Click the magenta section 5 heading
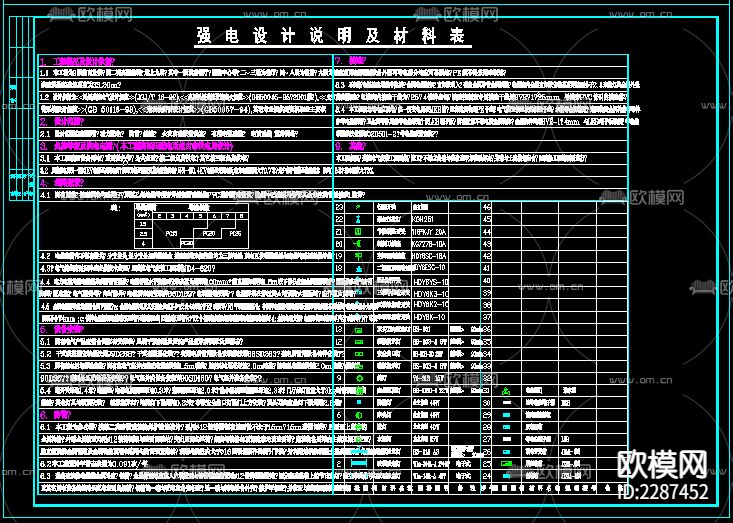733x523 pixels. [x=62, y=330]
